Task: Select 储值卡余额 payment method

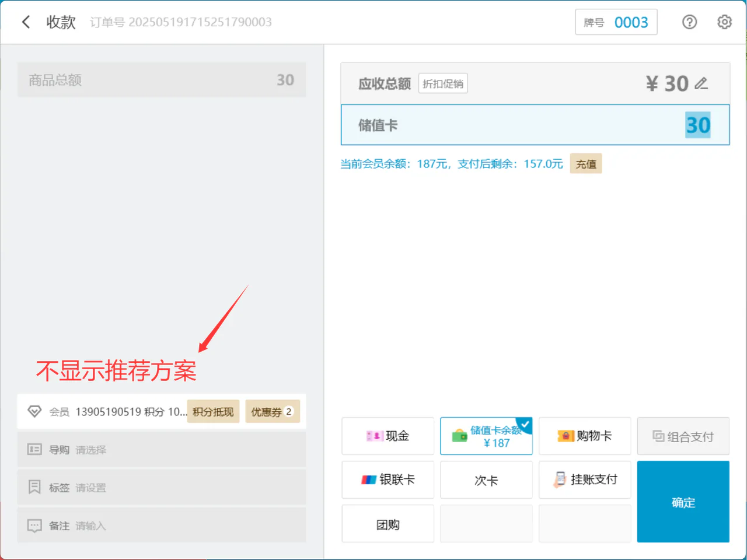Action: pyautogui.click(x=486, y=436)
